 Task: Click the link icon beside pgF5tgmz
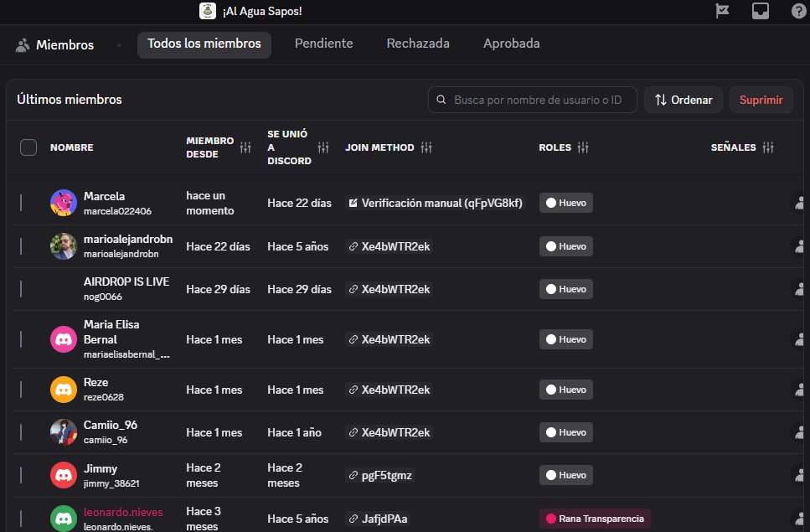[x=353, y=475]
